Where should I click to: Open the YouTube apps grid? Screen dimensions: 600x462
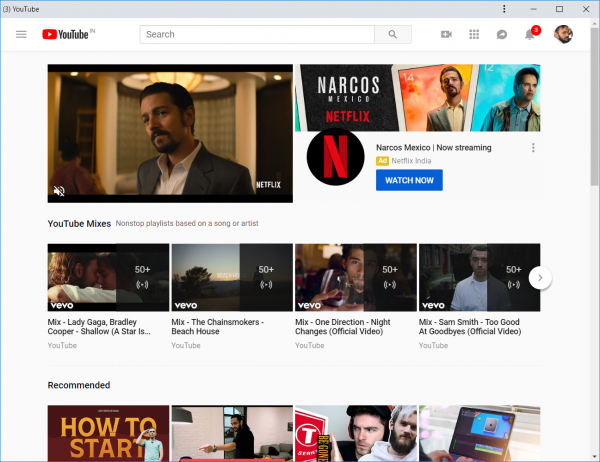(474, 34)
